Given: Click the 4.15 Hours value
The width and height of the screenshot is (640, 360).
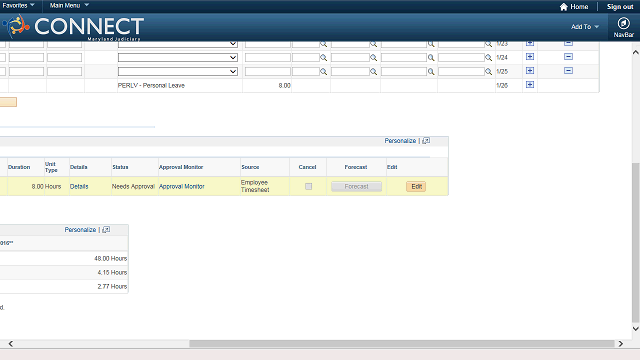Looking at the screenshot, I should click(x=112, y=272).
